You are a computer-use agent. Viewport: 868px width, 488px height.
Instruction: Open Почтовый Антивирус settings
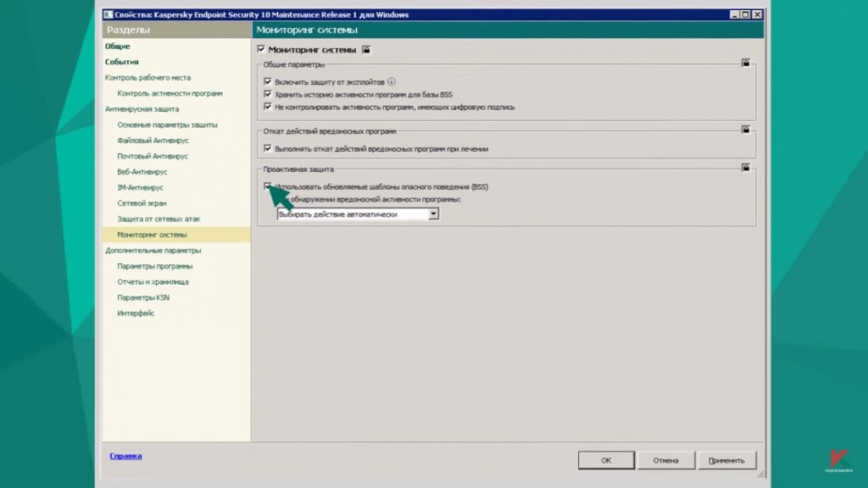point(153,156)
